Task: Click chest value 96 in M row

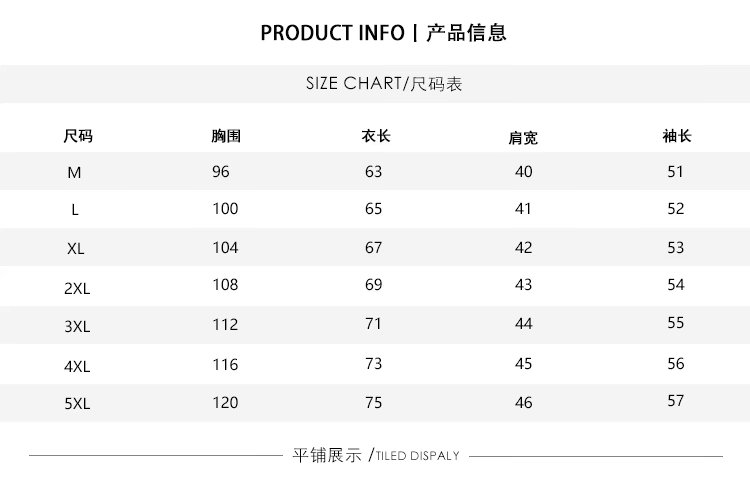Action: click(x=221, y=172)
